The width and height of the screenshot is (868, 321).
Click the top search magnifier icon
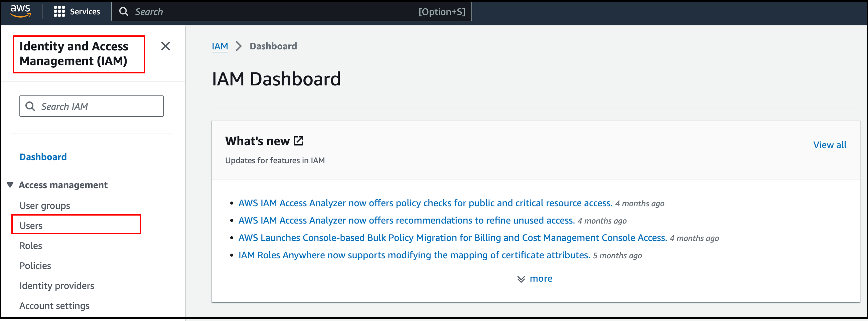[124, 12]
